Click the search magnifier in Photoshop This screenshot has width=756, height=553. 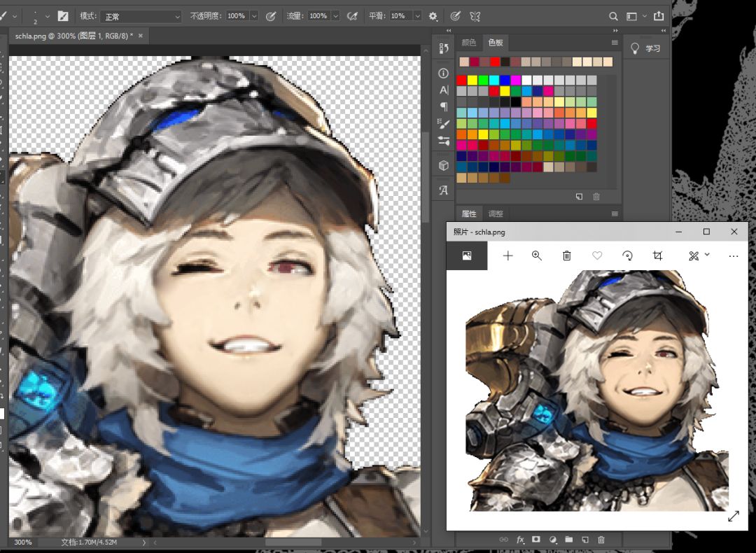pyautogui.click(x=613, y=16)
